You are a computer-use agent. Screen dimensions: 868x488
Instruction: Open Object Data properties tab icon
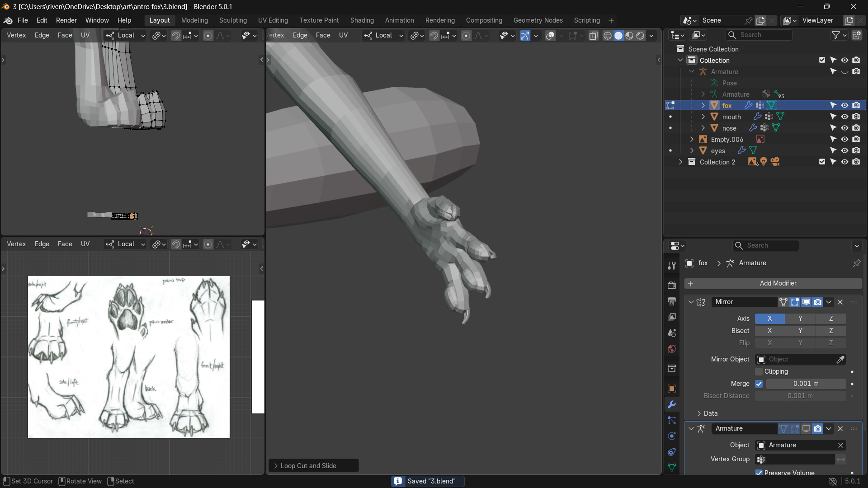672,468
